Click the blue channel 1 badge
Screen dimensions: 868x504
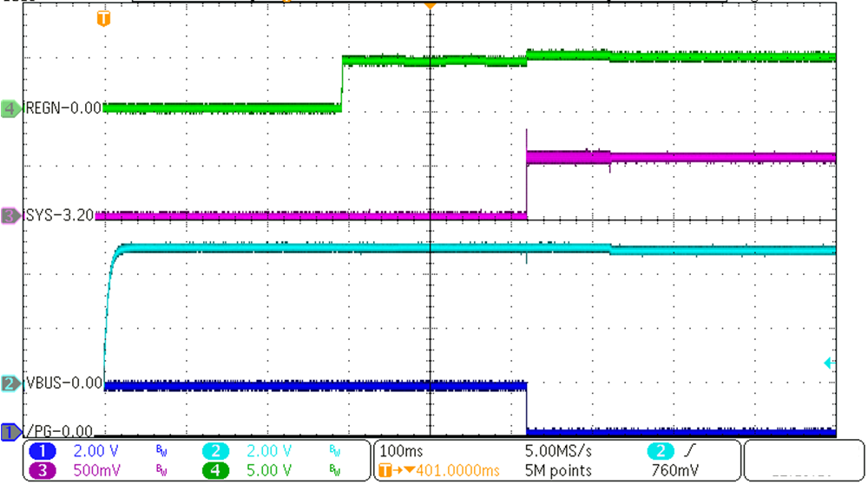pos(43,451)
